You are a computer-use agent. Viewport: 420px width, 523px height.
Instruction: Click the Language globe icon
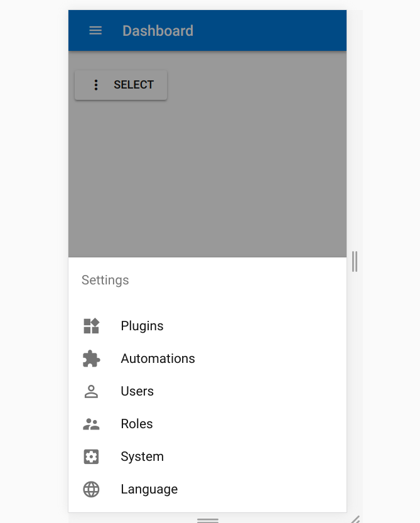pyautogui.click(x=91, y=489)
